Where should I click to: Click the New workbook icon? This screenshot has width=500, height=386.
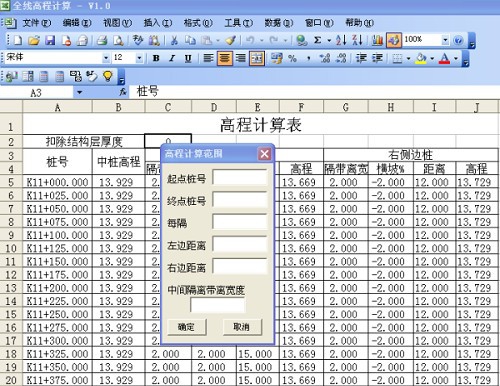point(18,40)
